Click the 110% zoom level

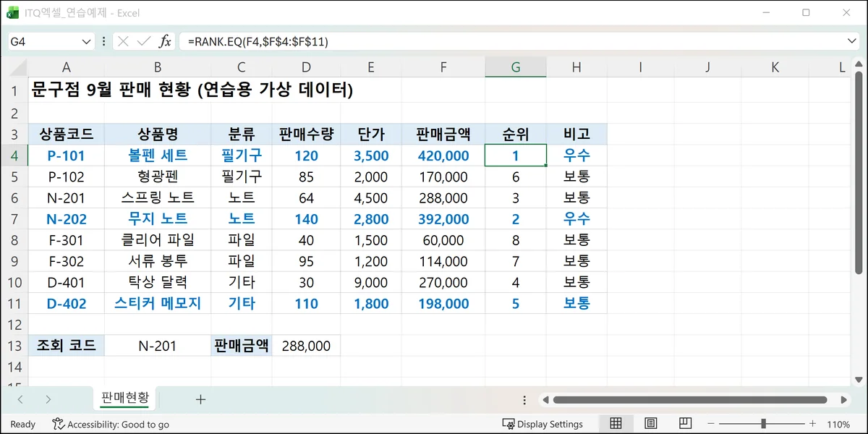coord(838,425)
